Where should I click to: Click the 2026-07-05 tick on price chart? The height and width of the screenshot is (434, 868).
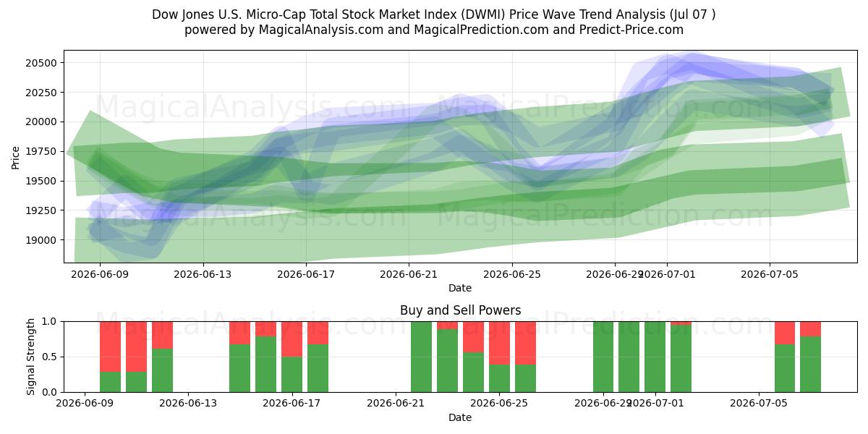point(770,274)
